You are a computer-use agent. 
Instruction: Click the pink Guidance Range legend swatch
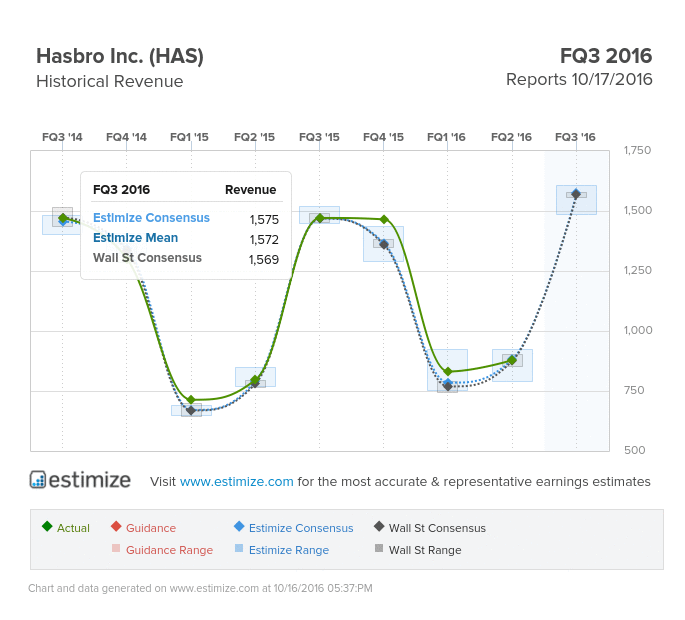(116, 548)
